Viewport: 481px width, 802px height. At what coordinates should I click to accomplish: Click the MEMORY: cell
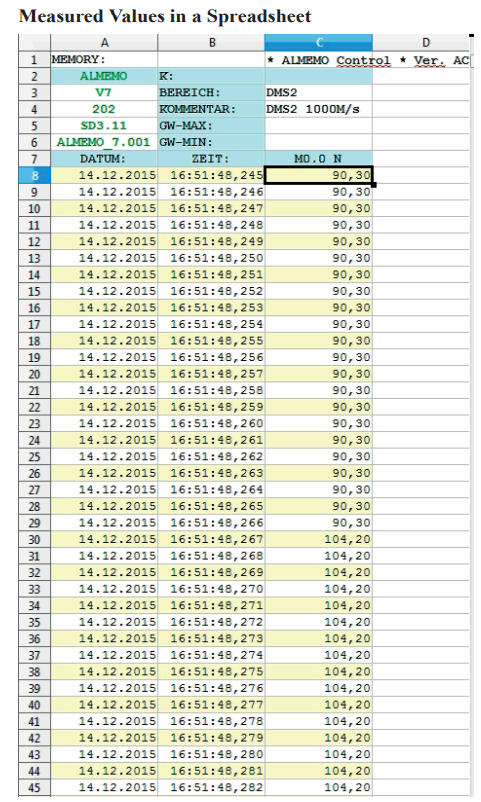[104, 59]
